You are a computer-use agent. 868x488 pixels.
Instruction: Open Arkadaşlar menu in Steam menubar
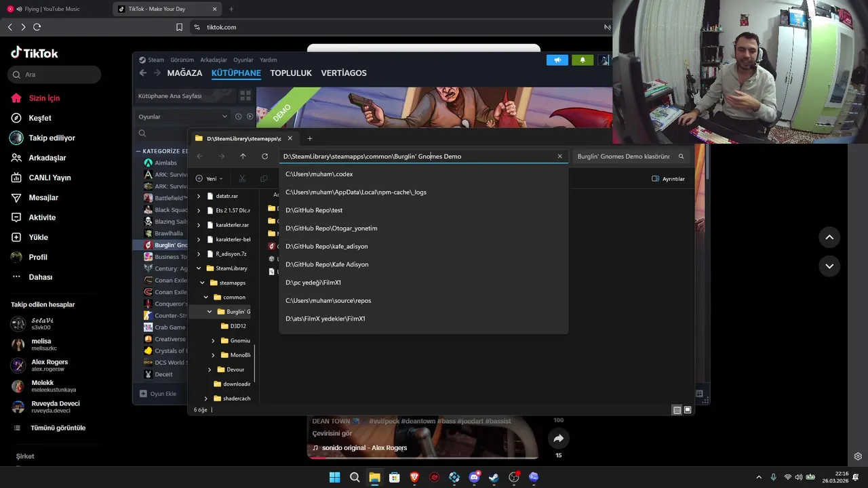(x=214, y=60)
